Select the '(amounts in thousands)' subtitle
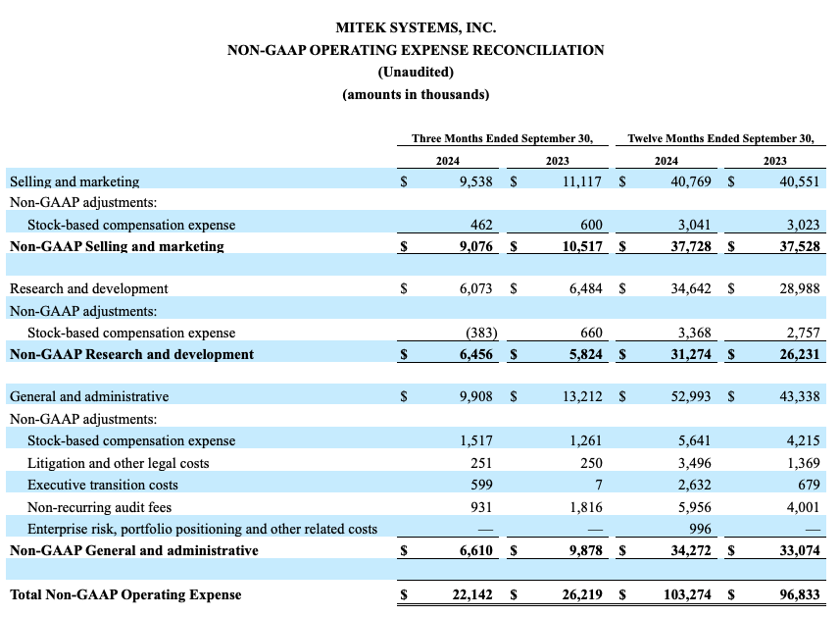This screenshot has height=617, width=840. 416,94
